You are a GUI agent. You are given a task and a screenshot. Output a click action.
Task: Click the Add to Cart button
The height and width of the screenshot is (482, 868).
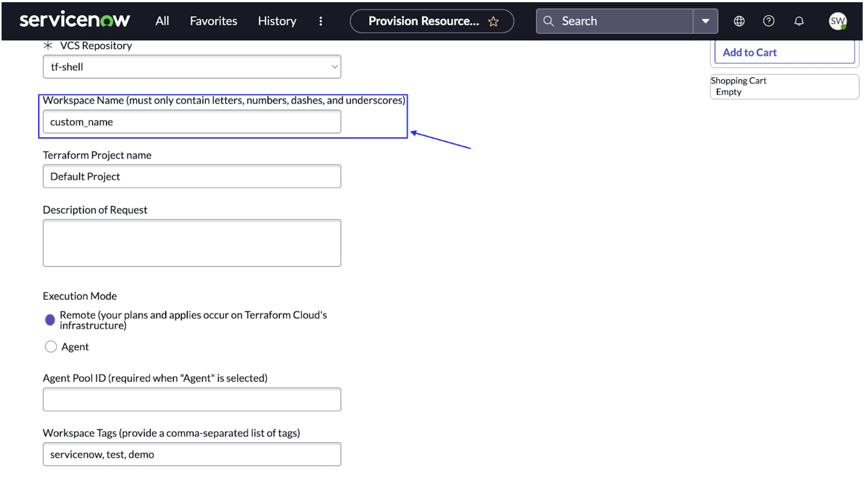(x=784, y=52)
